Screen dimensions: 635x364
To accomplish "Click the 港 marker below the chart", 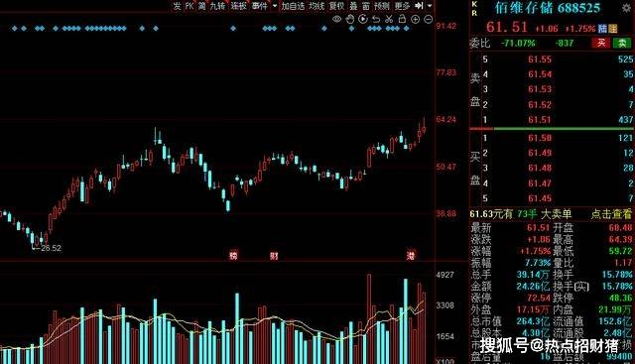I will click(x=411, y=255).
